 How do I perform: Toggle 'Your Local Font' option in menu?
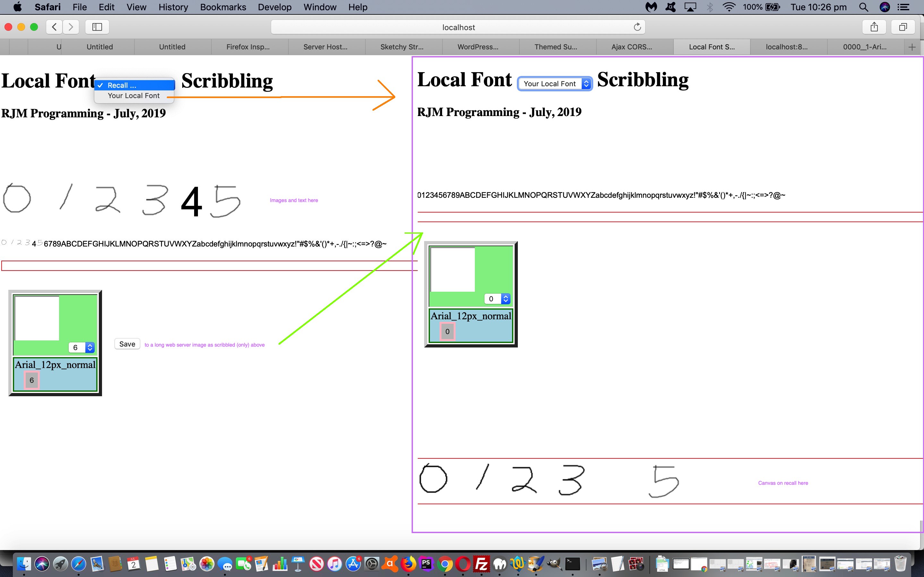[133, 96]
